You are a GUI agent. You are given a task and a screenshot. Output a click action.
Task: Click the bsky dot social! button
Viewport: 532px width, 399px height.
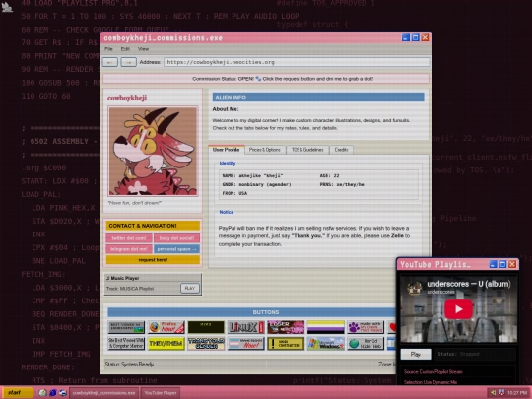[x=176, y=238]
